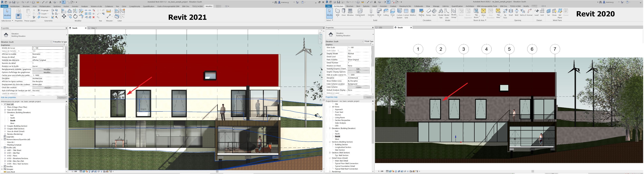Select the Railing tool in Circulation panel
Viewport: 644px width, 174px height.
pyautogui.click(x=421, y=12)
